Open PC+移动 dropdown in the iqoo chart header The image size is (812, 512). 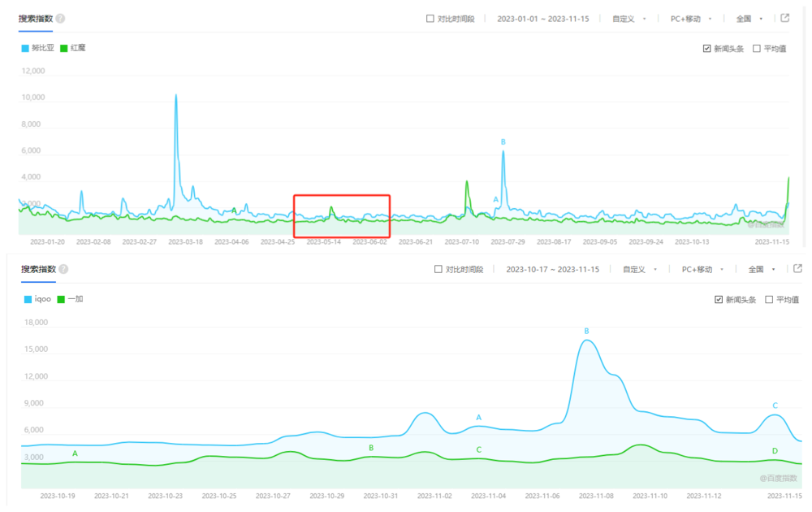coord(702,270)
